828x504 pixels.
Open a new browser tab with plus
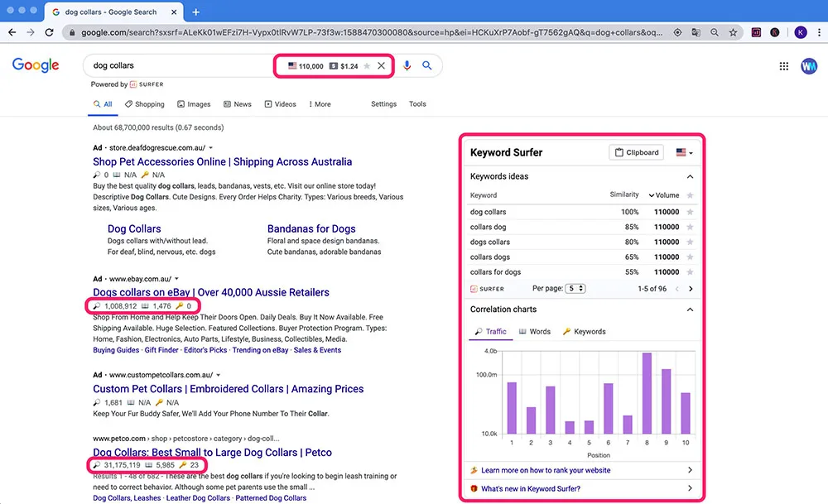pos(196,12)
